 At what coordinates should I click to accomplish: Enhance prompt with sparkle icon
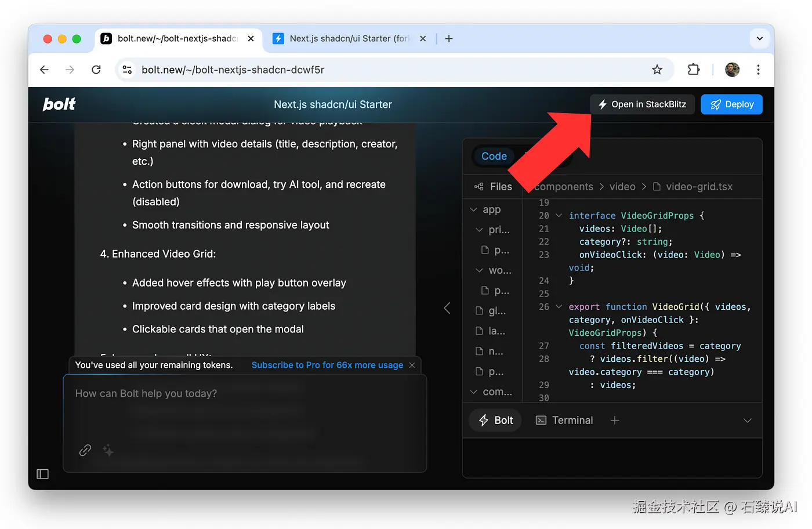pyautogui.click(x=108, y=450)
